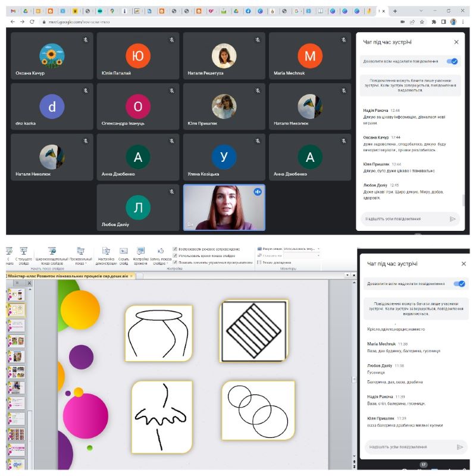Switch to the Google search tab
Screen dimensions: 476x476
tap(296, 11)
